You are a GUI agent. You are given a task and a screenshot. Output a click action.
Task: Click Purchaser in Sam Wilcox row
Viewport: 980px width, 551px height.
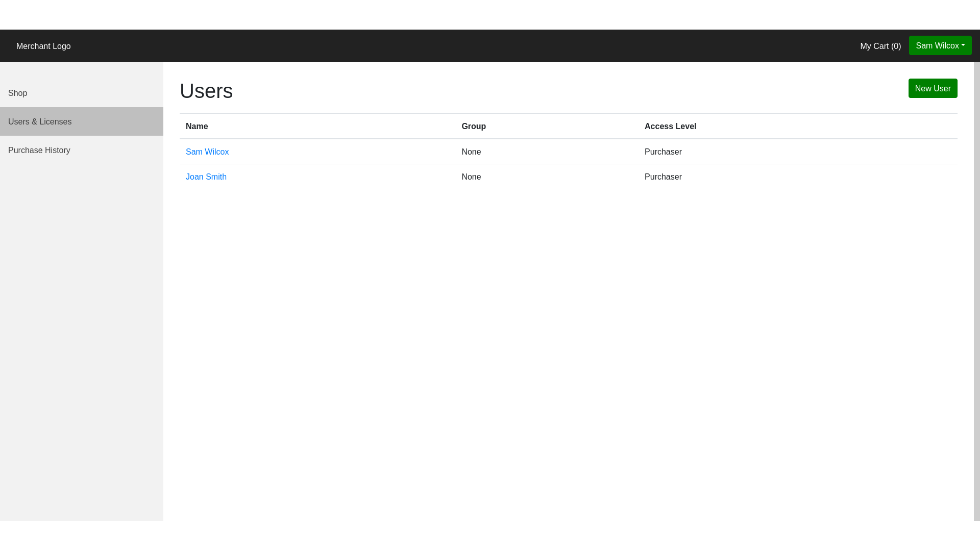click(663, 152)
